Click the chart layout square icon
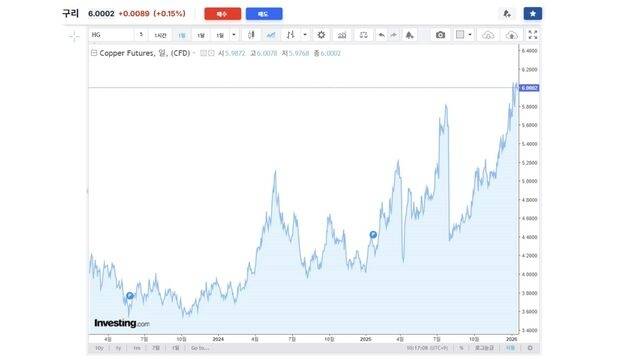Viewport: 640px width, 360px height. click(460, 35)
